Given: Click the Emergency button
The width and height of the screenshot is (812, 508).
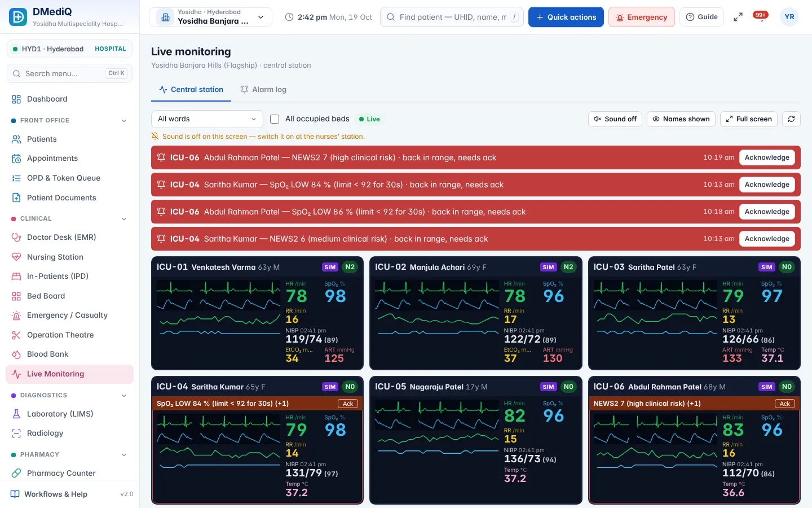Looking at the screenshot, I should pos(642,17).
